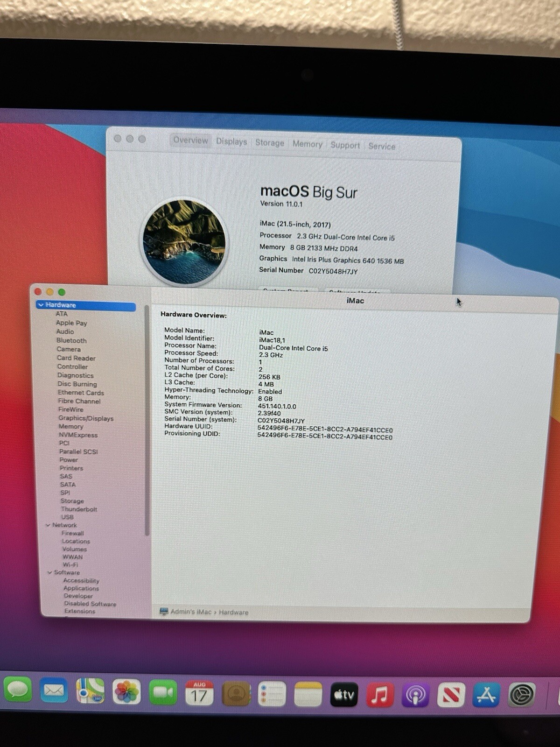The height and width of the screenshot is (747, 560).
Task: Select PCI in the sidebar
Action: pos(64,443)
